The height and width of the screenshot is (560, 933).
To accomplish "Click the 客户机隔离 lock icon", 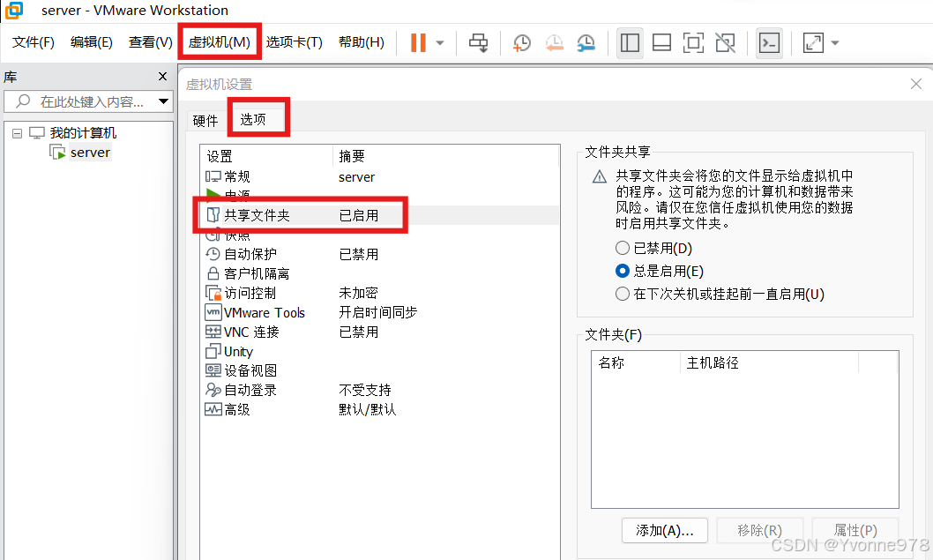I will [213, 273].
